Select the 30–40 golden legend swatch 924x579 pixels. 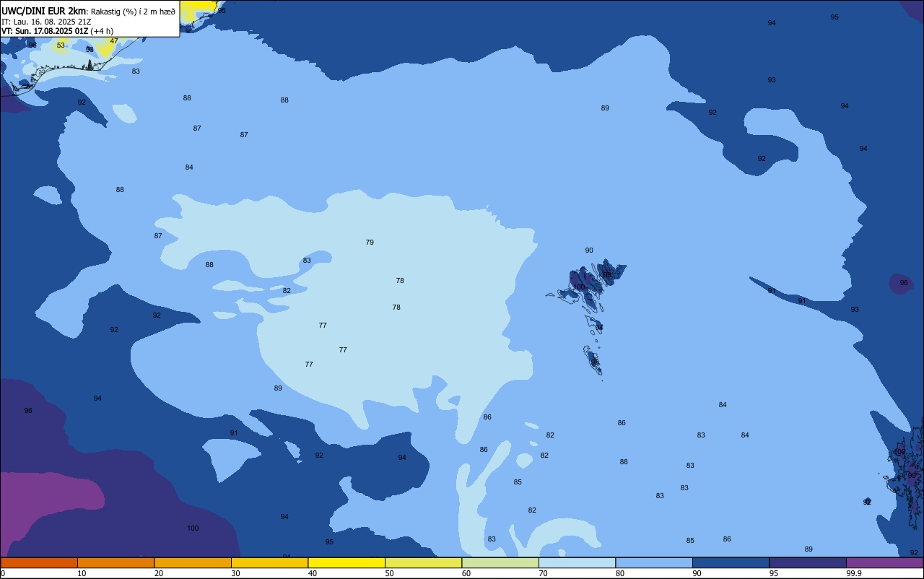[x=270, y=562]
